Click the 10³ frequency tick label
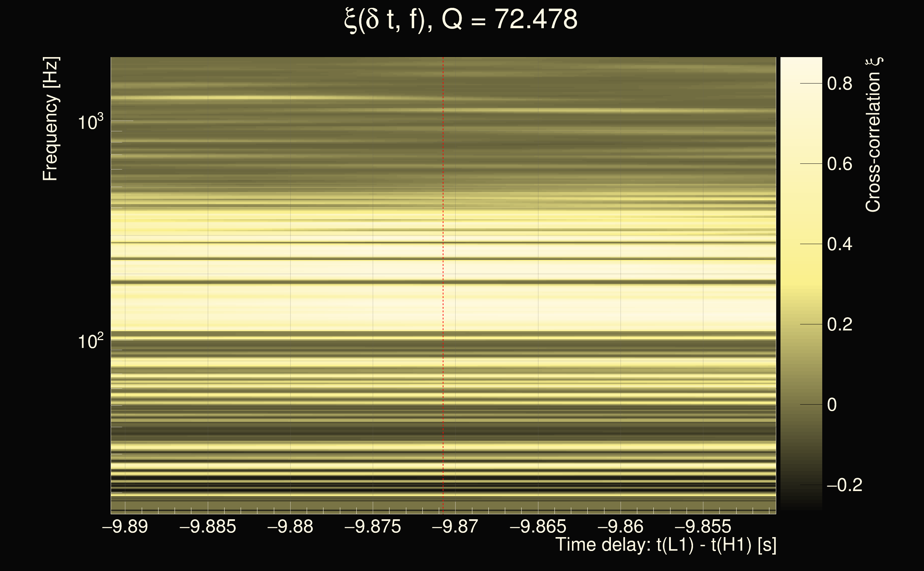This screenshot has height=571, width=924. point(90,122)
